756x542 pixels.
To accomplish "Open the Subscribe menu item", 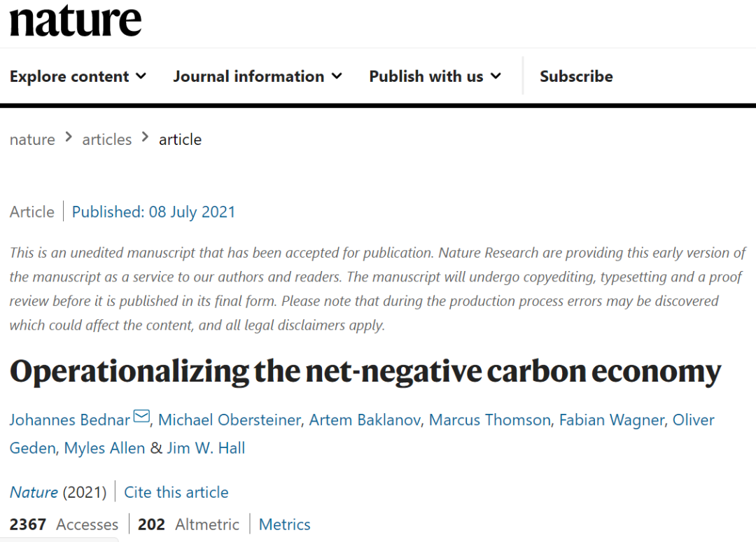I will click(x=576, y=76).
